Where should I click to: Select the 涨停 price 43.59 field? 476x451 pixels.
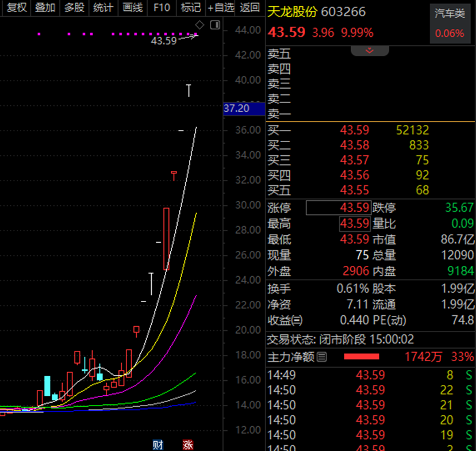[x=338, y=208]
